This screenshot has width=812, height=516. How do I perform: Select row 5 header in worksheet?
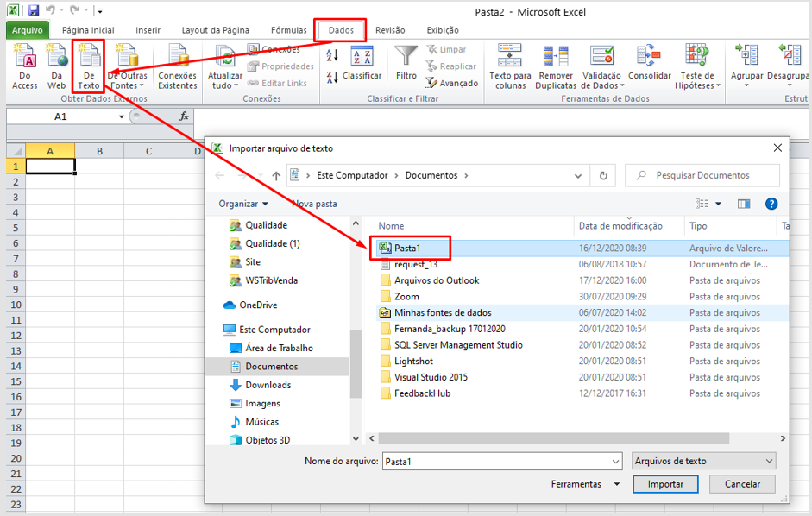click(x=16, y=228)
